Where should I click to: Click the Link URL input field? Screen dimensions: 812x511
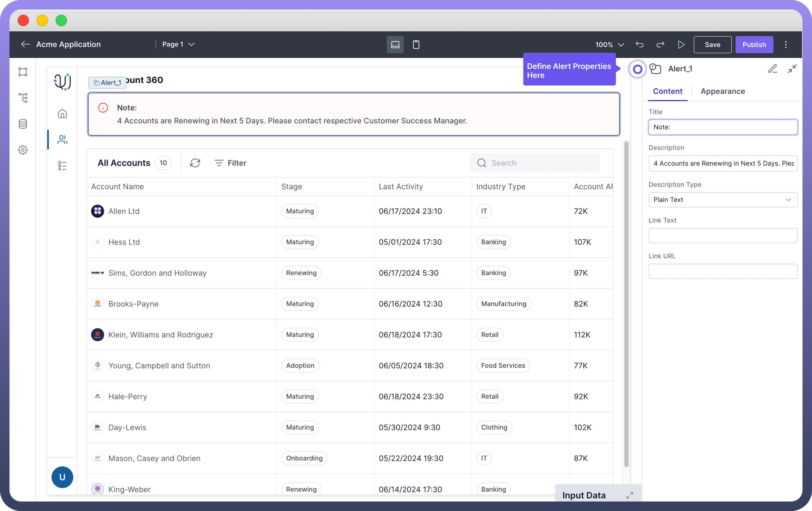coord(723,271)
